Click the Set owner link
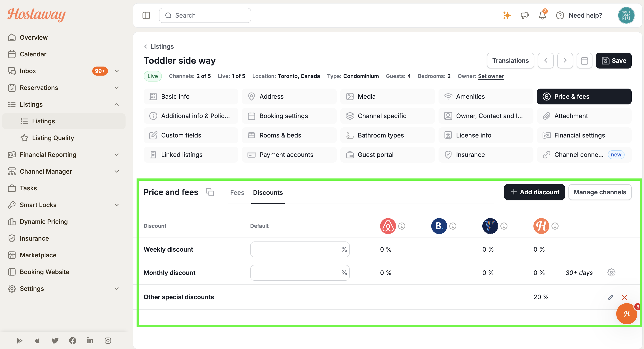644x349 pixels. 491,76
